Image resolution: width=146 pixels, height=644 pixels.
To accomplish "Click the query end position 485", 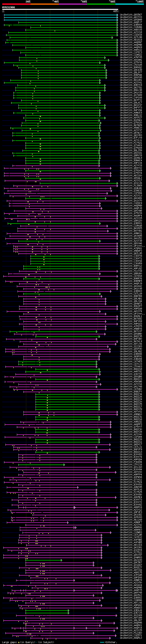I will (x=115, y=11).
